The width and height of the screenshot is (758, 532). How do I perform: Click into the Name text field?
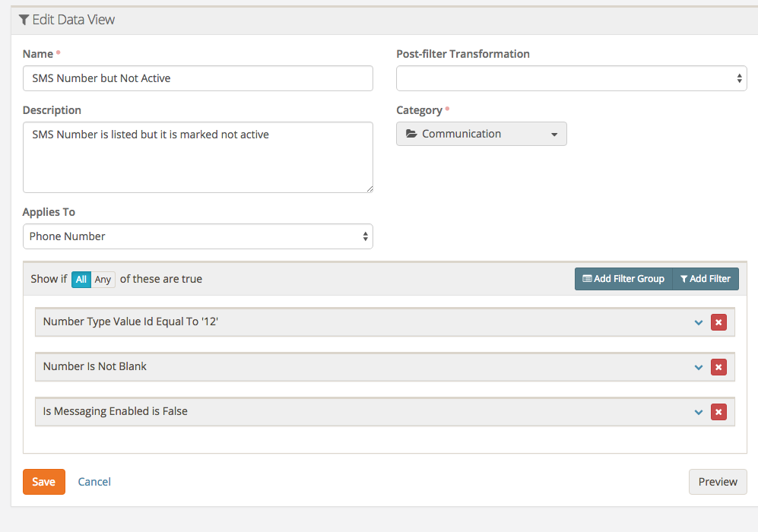(x=198, y=78)
